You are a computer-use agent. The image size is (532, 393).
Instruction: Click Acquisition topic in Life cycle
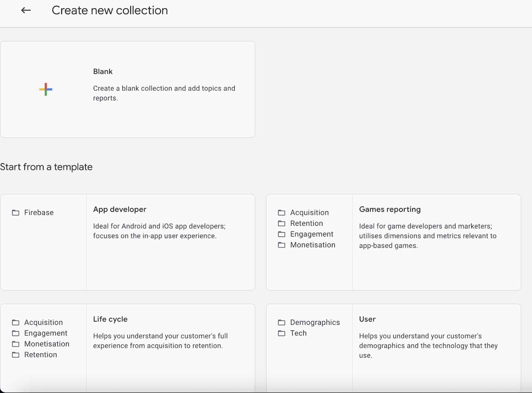[x=44, y=322]
